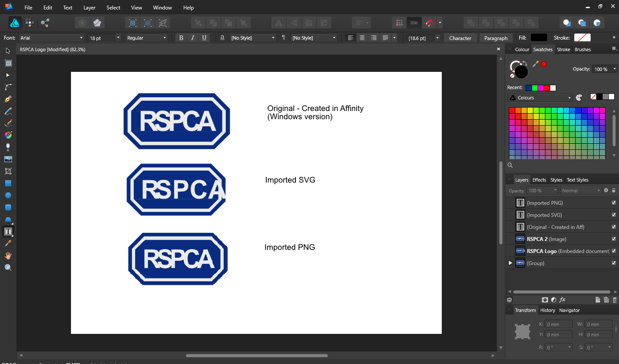Open the Layer menu

(x=89, y=8)
